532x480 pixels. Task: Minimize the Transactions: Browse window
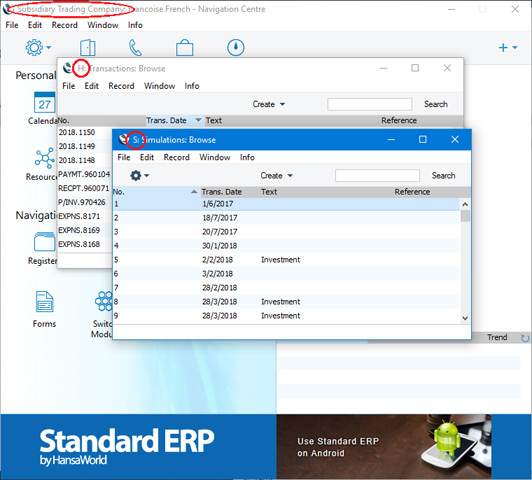[383, 68]
